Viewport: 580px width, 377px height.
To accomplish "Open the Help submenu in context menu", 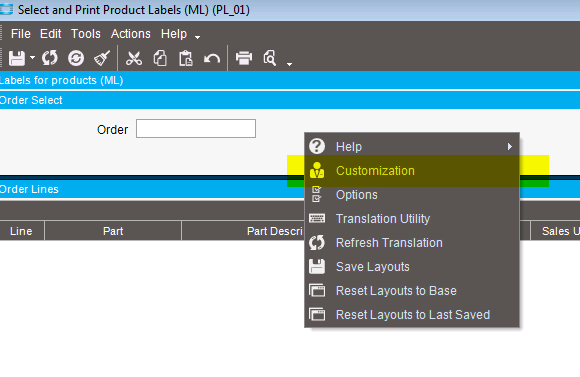I will pos(412,147).
